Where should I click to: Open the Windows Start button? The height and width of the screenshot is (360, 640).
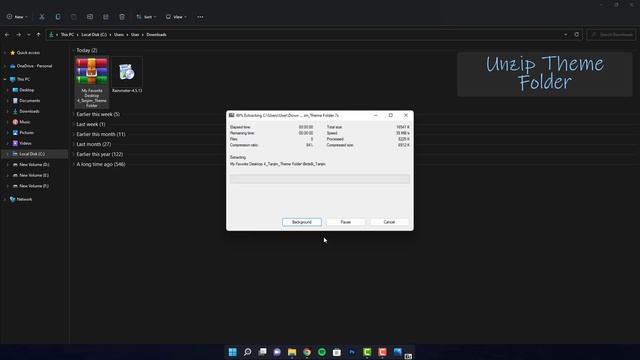coord(232,352)
